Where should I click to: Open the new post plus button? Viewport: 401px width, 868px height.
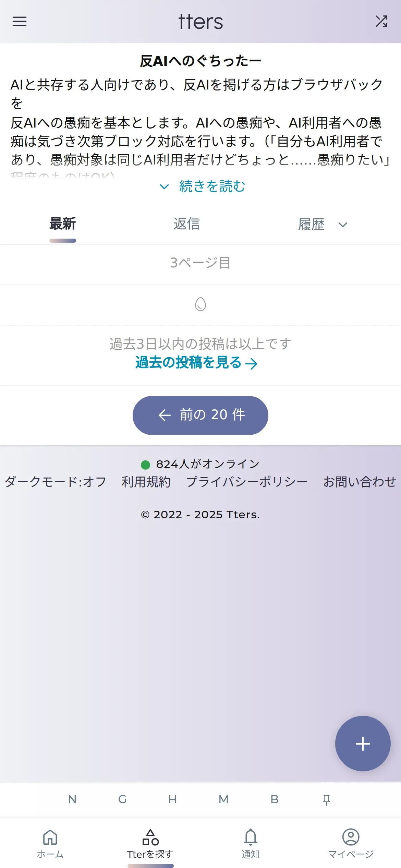(363, 744)
